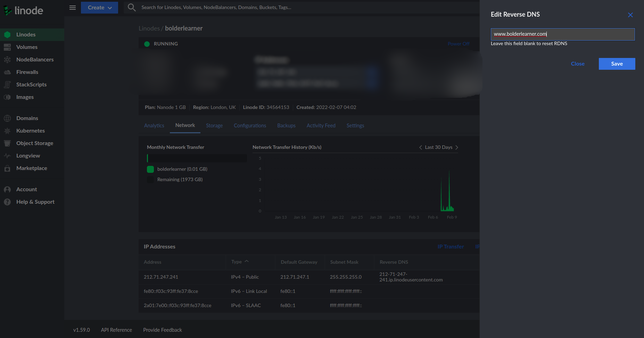Click the v1.59.0 version link

coord(82,330)
